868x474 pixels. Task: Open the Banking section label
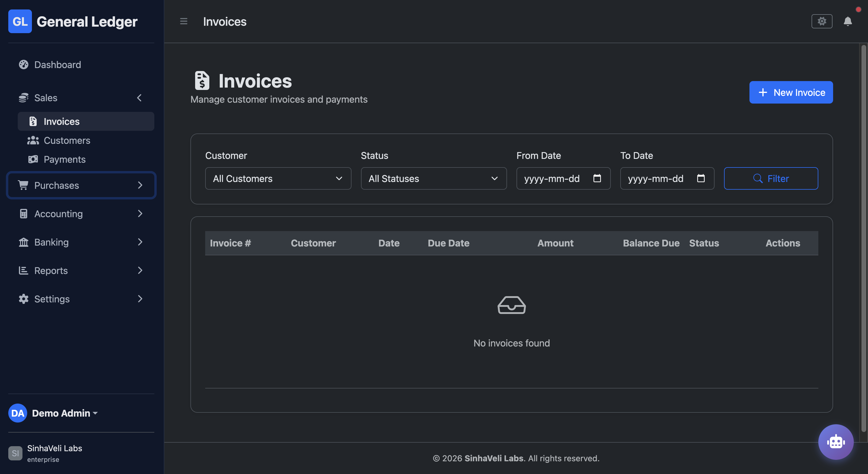51,242
